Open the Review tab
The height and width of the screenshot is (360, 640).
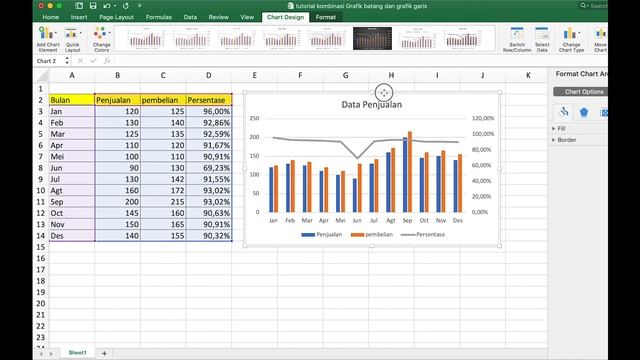[218, 17]
